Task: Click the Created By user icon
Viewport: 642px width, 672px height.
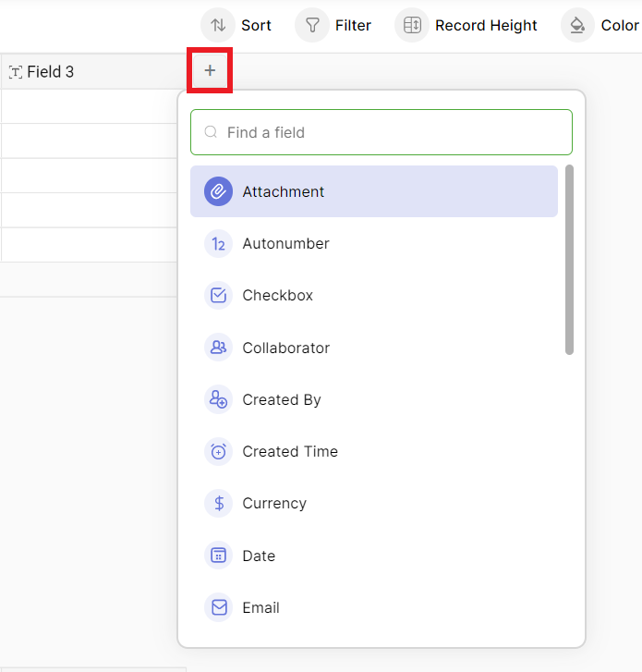Action: pos(218,399)
